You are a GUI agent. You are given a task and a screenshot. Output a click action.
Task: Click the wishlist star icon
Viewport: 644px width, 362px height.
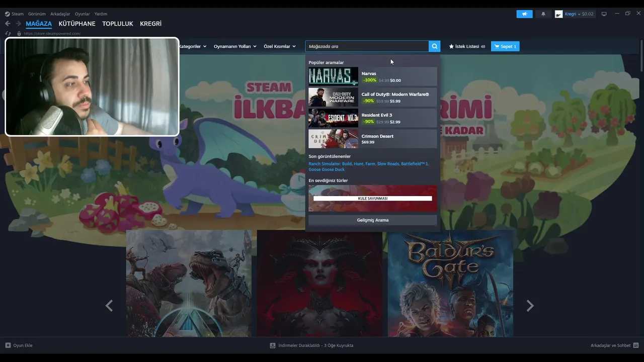[x=451, y=46]
